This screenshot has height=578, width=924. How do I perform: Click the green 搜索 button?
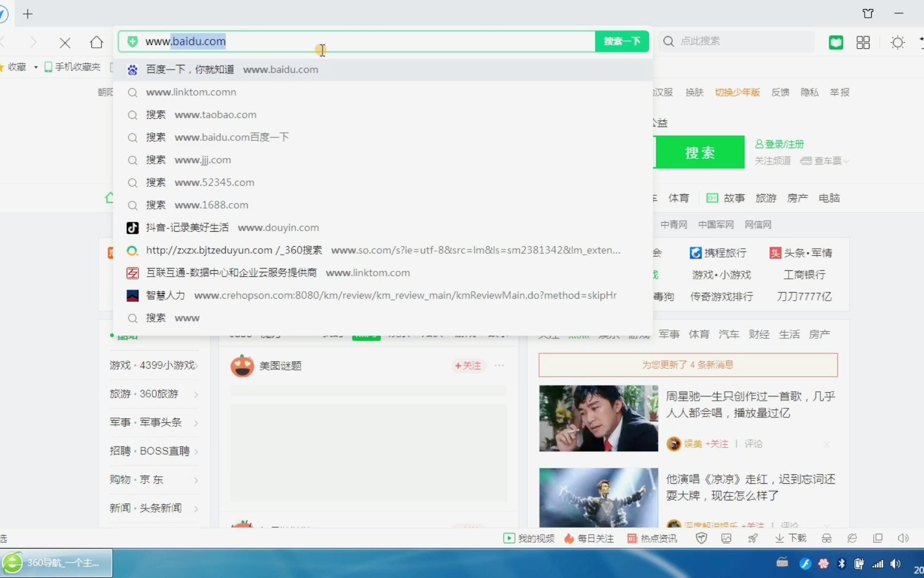pos(699,153)
